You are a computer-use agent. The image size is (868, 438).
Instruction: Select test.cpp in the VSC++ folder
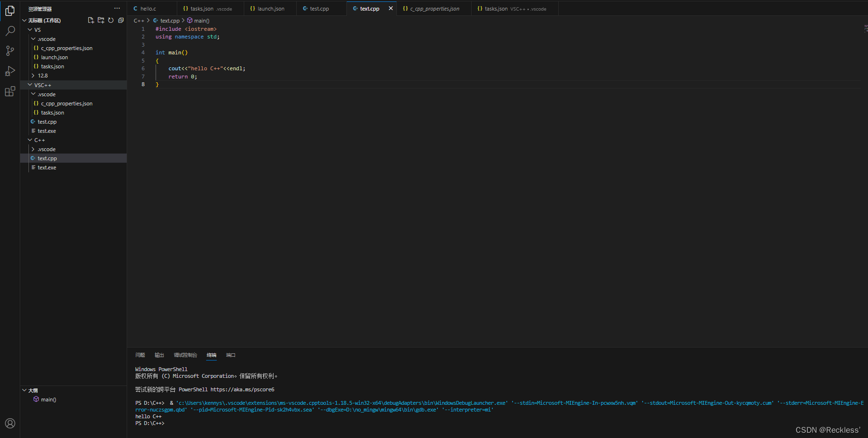click(47, 121)
